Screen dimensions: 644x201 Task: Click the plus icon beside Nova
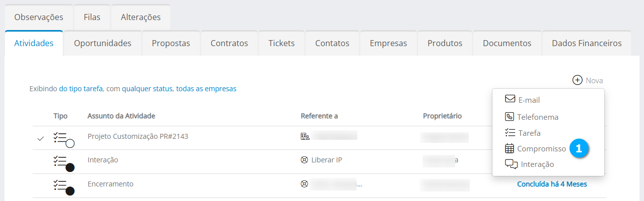pyautogui.click(x=577, y=80)
